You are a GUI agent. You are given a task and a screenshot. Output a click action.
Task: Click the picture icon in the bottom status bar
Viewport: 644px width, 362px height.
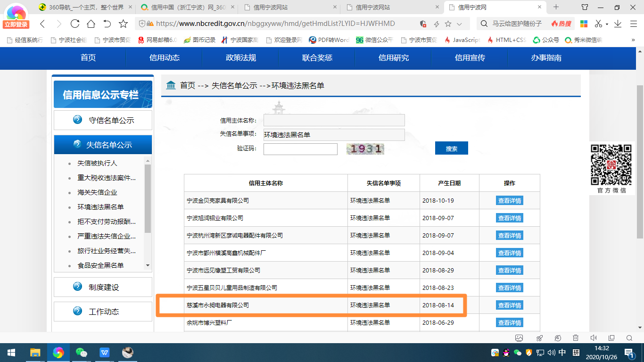tap(519, 338)
